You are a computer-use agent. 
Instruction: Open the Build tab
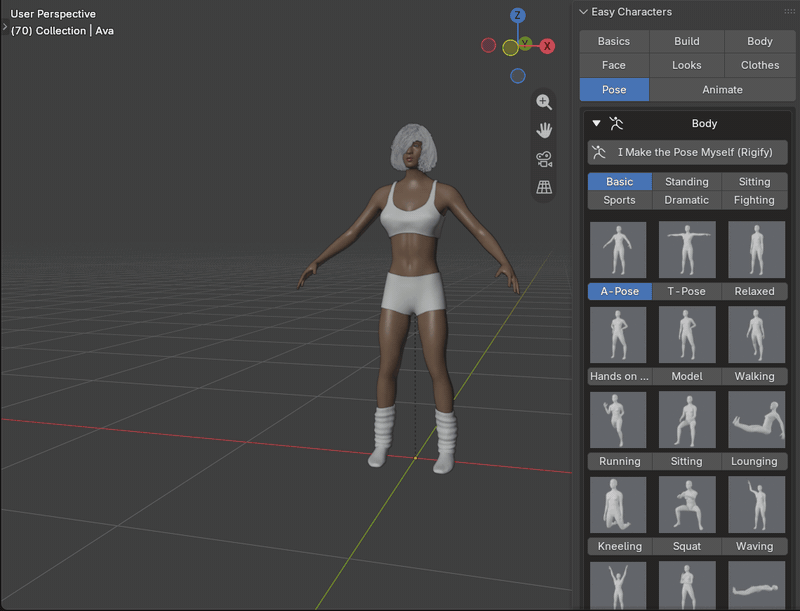click(x=687, y=41)
